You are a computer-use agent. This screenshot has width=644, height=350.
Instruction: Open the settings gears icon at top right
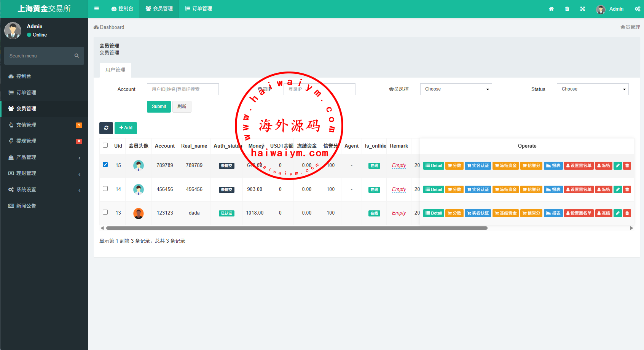point(638,9)
